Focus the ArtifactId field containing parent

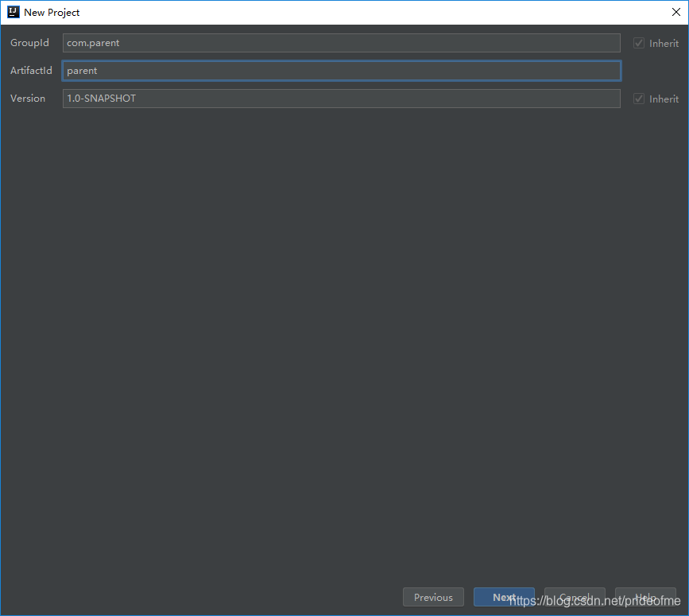tap(342, 71)
